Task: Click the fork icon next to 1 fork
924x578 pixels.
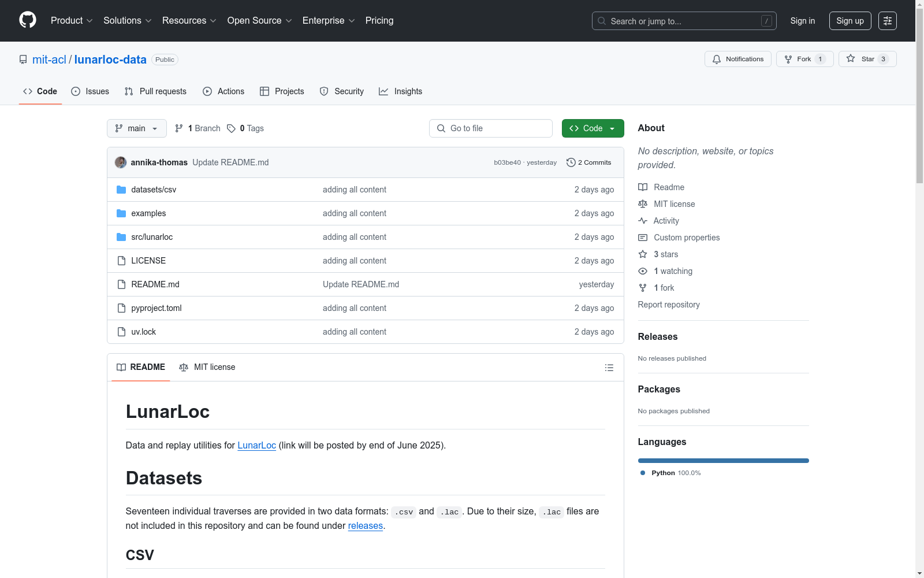Action: [x=643, y=288]
